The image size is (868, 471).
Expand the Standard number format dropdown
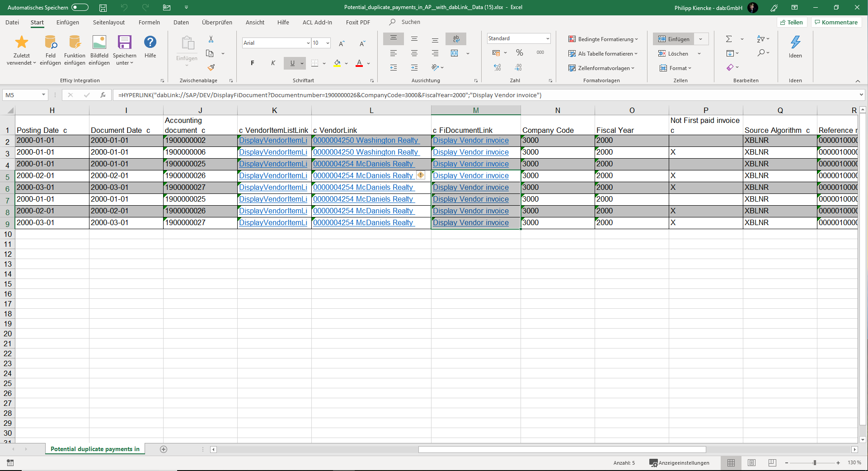(x=547, y=38)
